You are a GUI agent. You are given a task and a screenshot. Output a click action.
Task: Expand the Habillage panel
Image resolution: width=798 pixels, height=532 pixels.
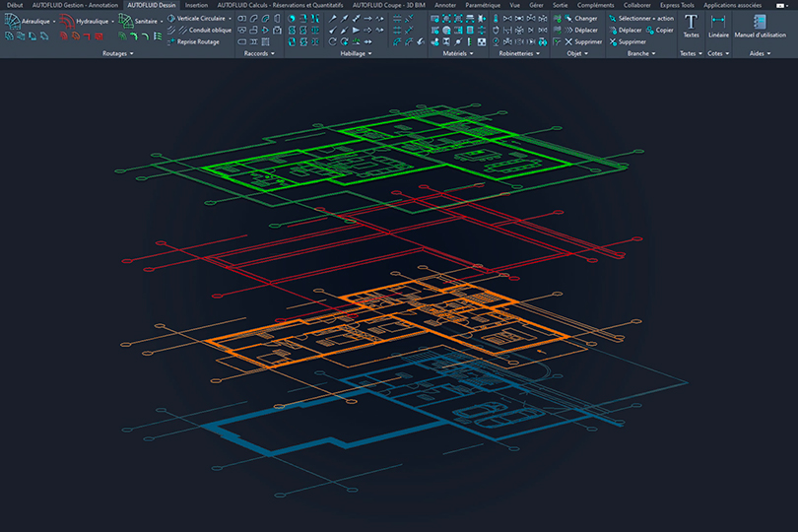(x=355, y=53)
